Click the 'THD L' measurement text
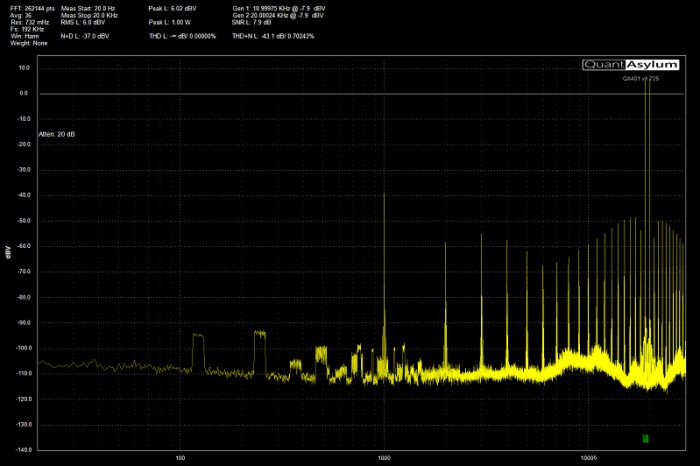 pos(183,36)
